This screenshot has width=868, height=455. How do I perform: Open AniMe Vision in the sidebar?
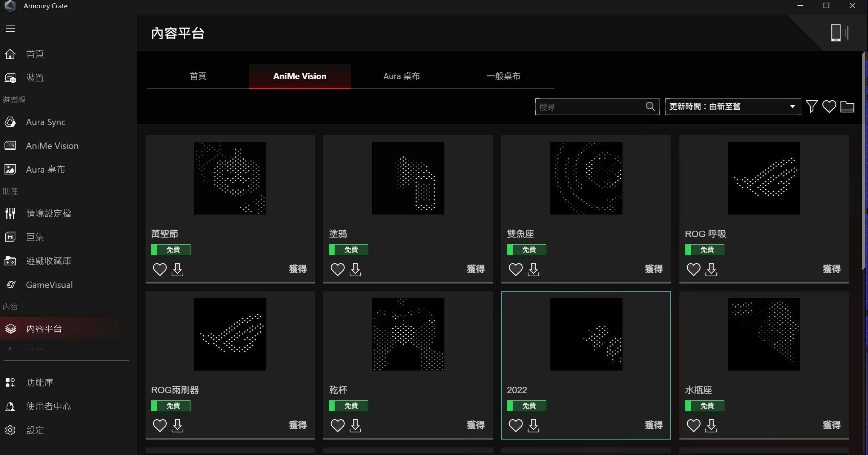[x=52, y=146]
